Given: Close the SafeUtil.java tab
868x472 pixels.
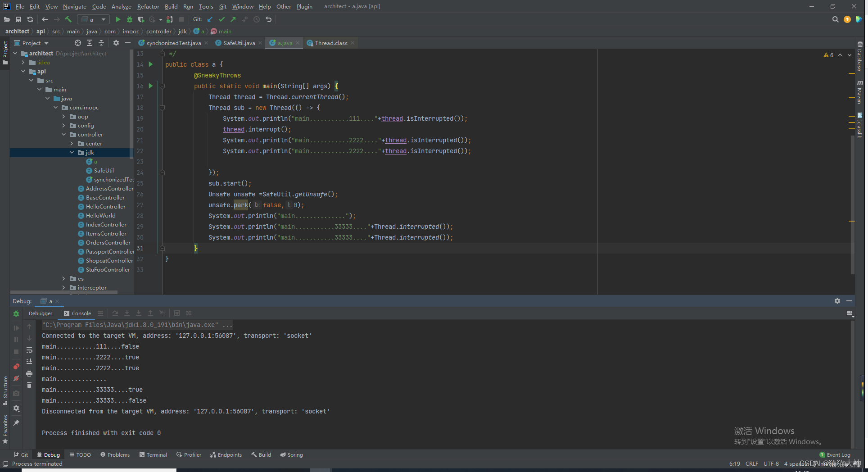Looking at the screenshot, I should (x=260, y=43).
